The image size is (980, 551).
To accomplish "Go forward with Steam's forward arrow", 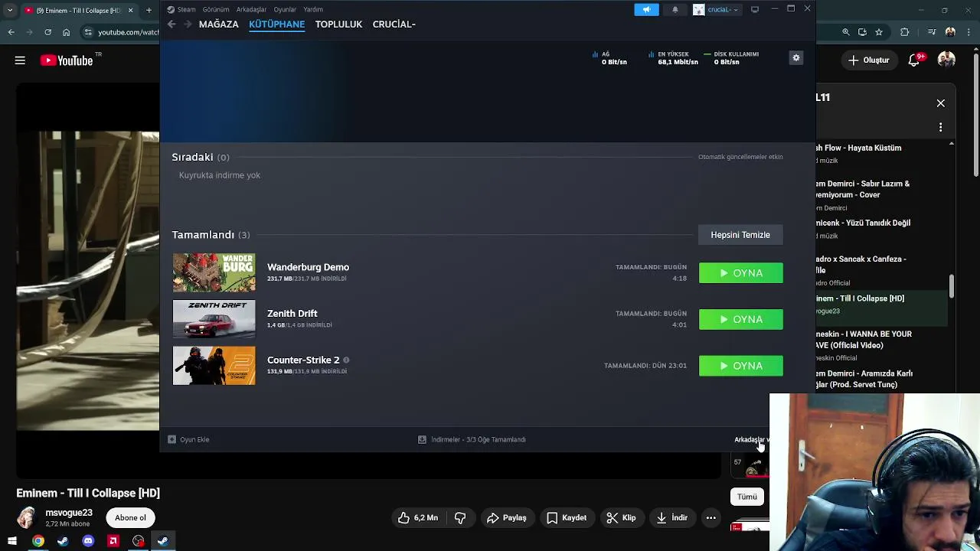I will 188,24.
